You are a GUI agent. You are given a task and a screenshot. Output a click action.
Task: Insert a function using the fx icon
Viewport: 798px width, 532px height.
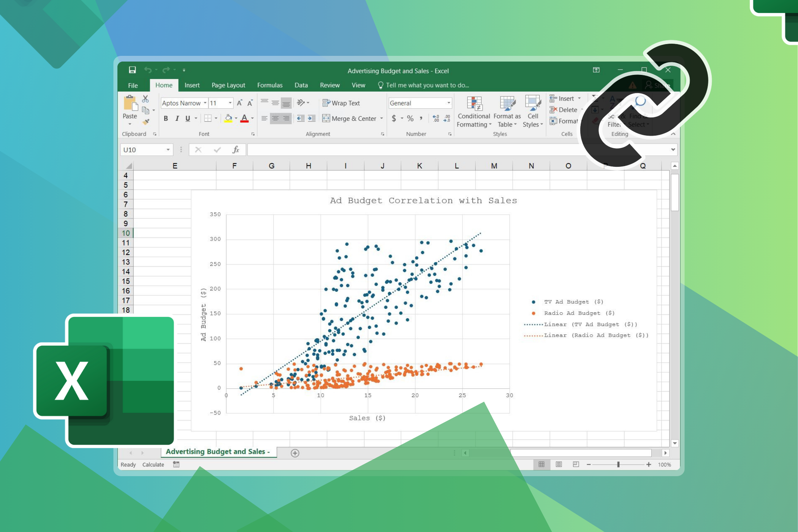pyautogui.click(x=236, y=149)
